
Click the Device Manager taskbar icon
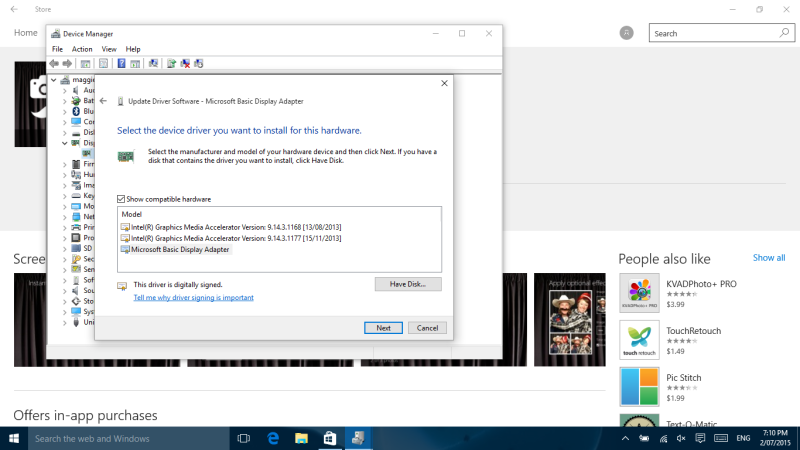358,438
